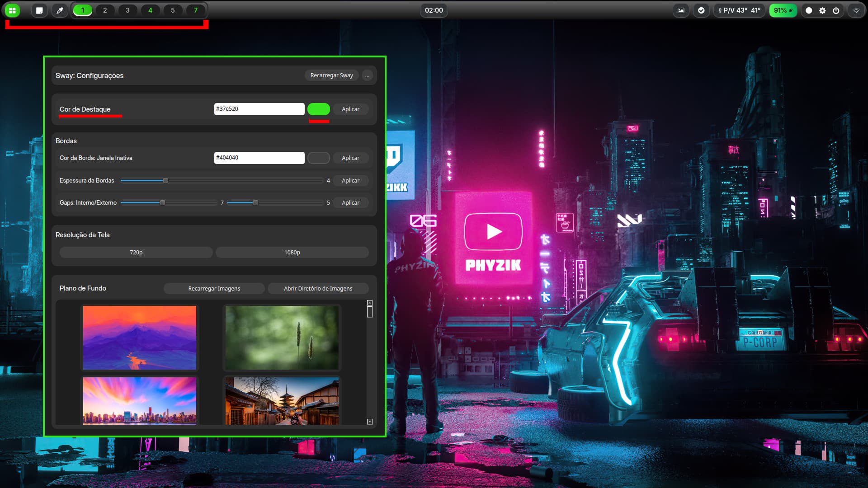Open the settings gear icon in top bar
The image size is (868, 488).
coord(822,10)
